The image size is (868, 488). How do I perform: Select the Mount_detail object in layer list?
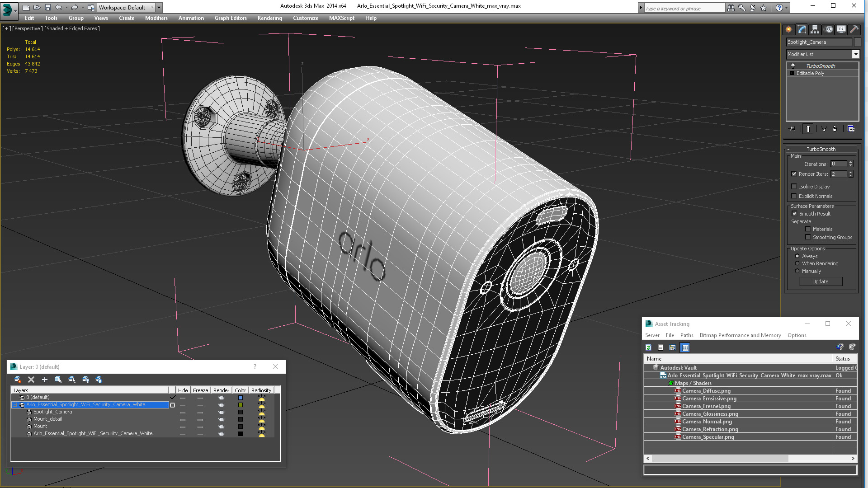coord(47,419)
